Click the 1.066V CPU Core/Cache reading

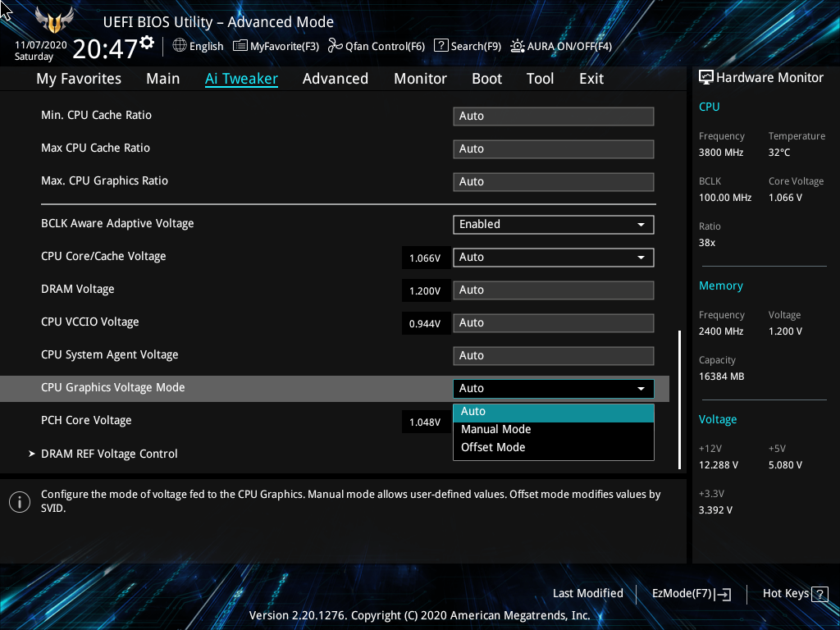point(426,258)
